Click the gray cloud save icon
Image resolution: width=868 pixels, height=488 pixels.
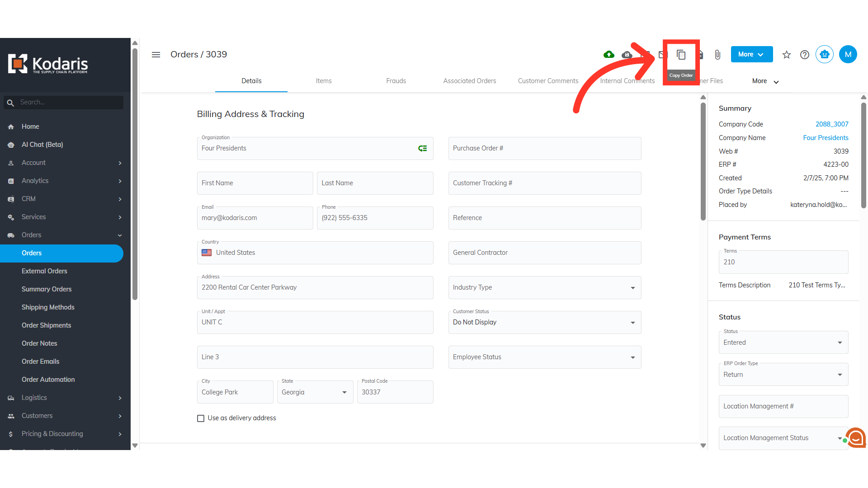pyautogui.click(x=627, y=55)
